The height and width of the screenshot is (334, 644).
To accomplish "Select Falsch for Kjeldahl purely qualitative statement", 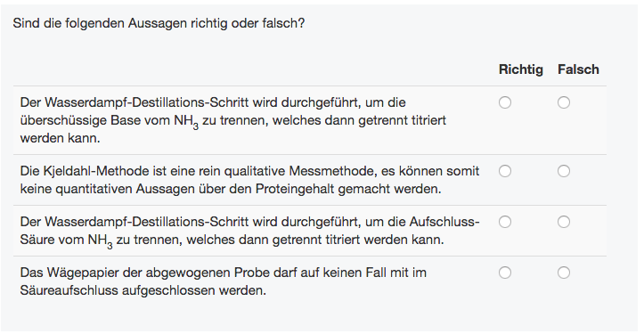I will pos(564,171).
